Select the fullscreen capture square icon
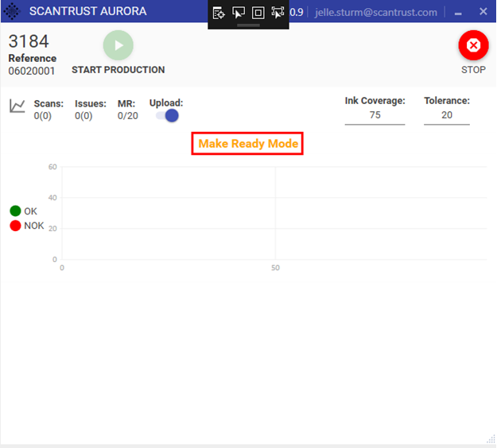Screen dimensions: 497x448 (258, 13)
